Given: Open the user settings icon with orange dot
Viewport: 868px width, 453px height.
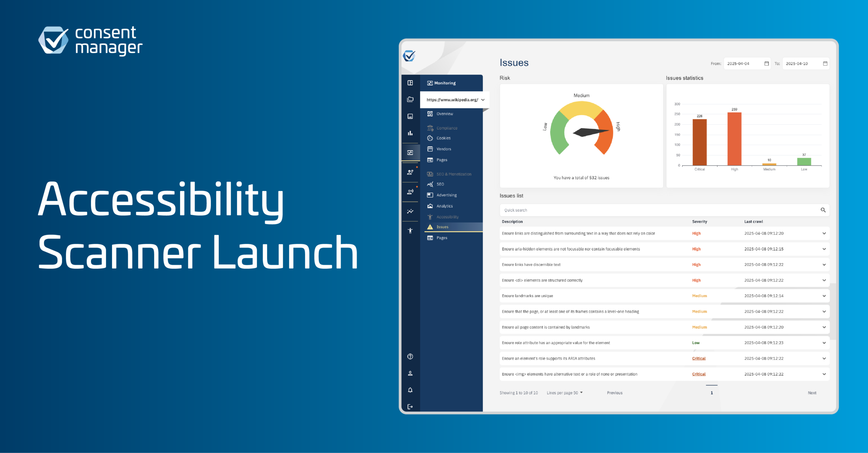Looking at the screenshot, I should coord(410,172).
